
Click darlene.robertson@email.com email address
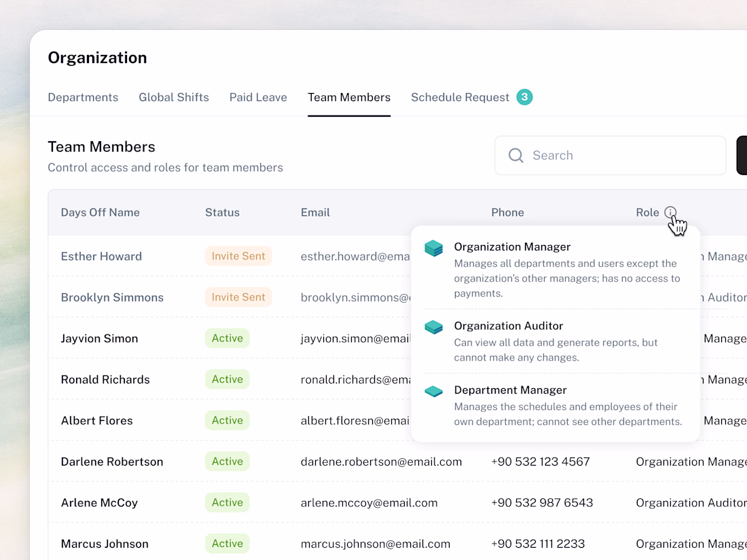[381, 462]
